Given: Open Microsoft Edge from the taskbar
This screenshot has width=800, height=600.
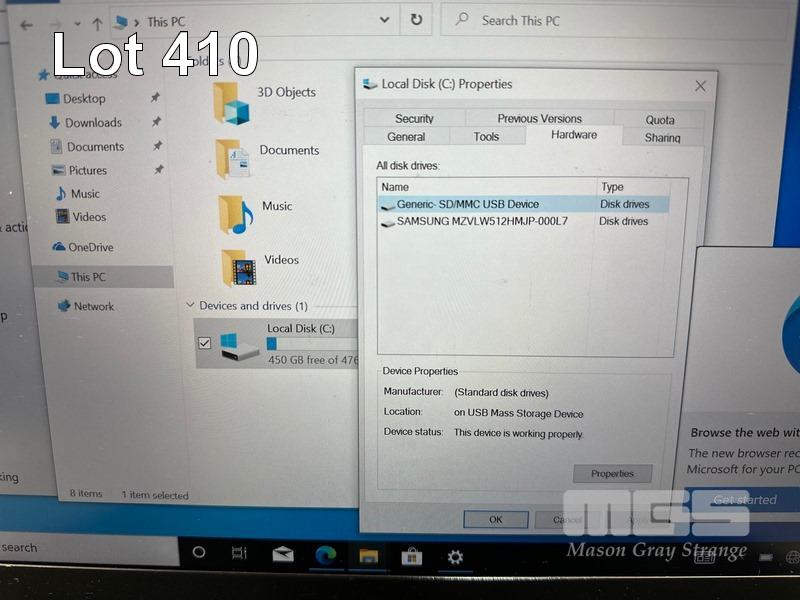Looking at the screenshot, I should [325, 555].
